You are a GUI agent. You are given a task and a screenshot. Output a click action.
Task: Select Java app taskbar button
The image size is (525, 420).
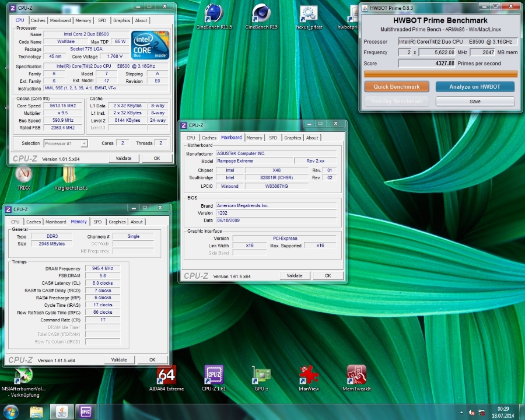click(62, 412)
